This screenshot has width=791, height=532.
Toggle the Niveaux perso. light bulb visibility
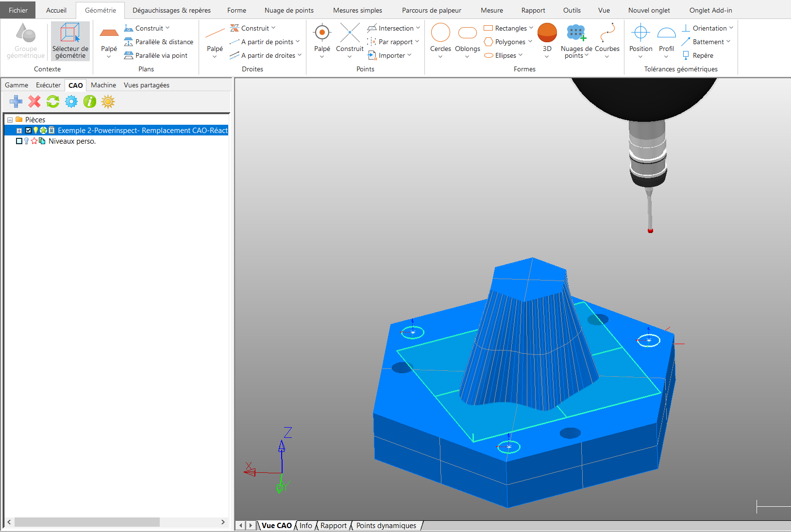tap(26, 141)
